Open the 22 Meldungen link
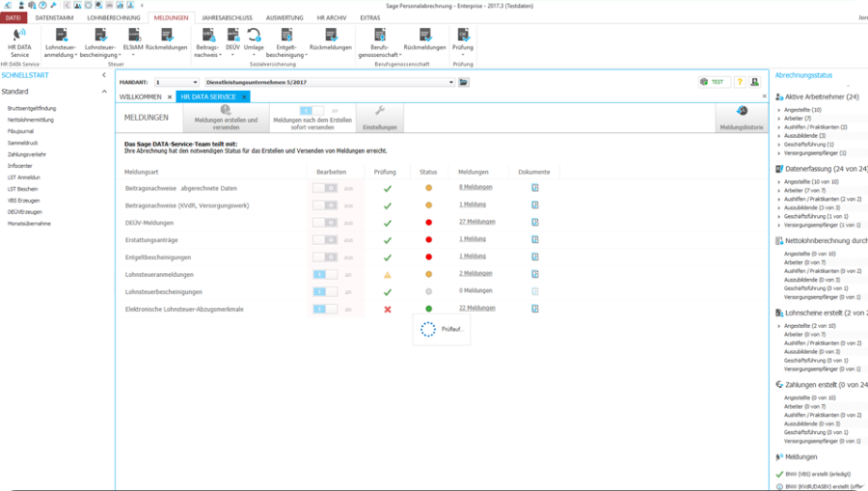This screenshot has height=491, width=868. 477,308
